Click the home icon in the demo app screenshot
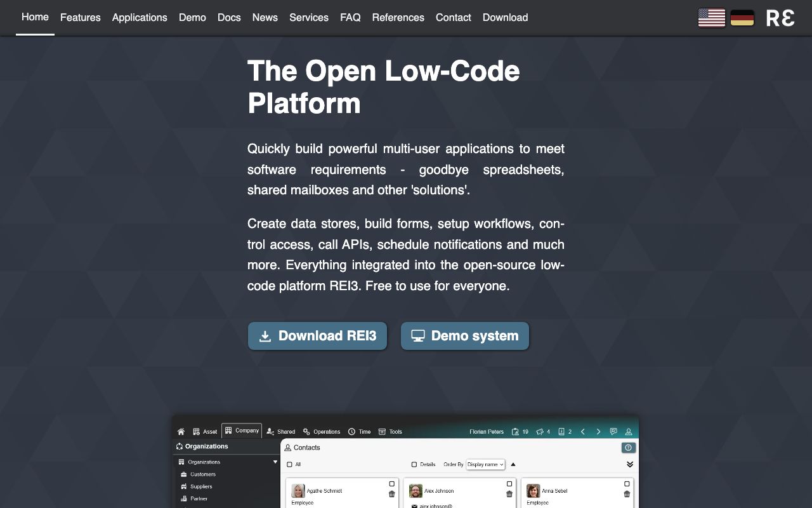The width and height of the screenshot is (812, 508). (x=181, y=432)
